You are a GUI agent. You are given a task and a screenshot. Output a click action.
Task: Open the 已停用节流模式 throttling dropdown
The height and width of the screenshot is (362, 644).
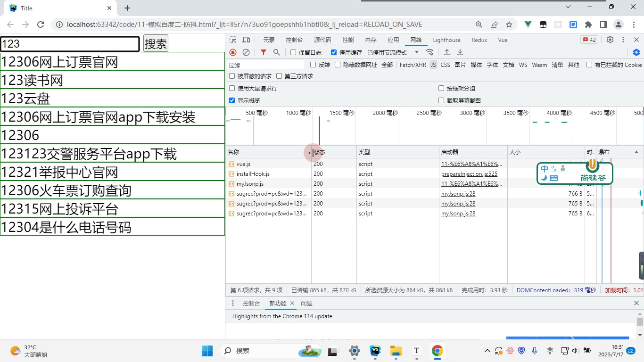pos(393,52)
